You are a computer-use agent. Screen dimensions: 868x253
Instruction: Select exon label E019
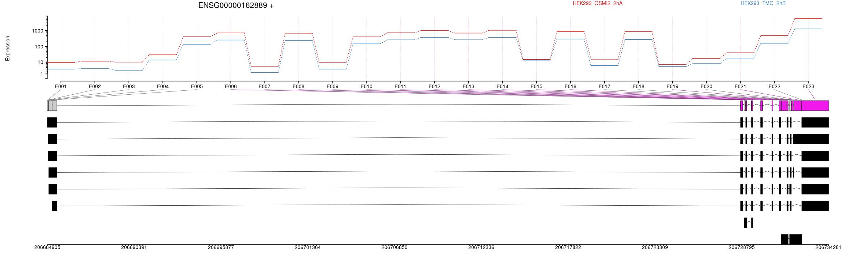coord(672,87)
